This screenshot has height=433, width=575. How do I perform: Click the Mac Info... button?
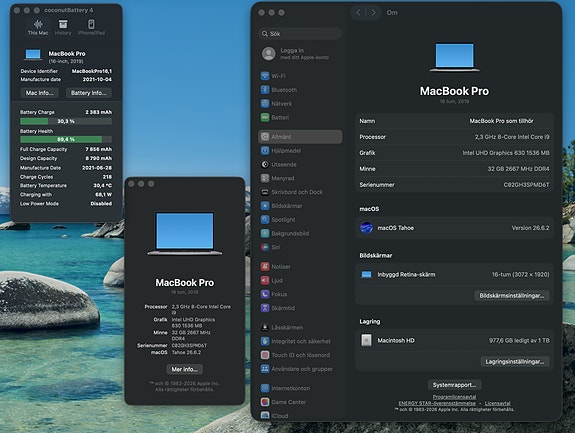[40, 93]
